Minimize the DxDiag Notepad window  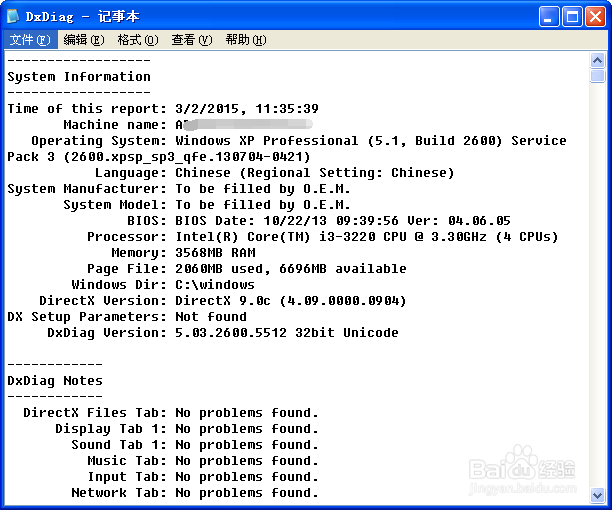[x=549, y=17]
